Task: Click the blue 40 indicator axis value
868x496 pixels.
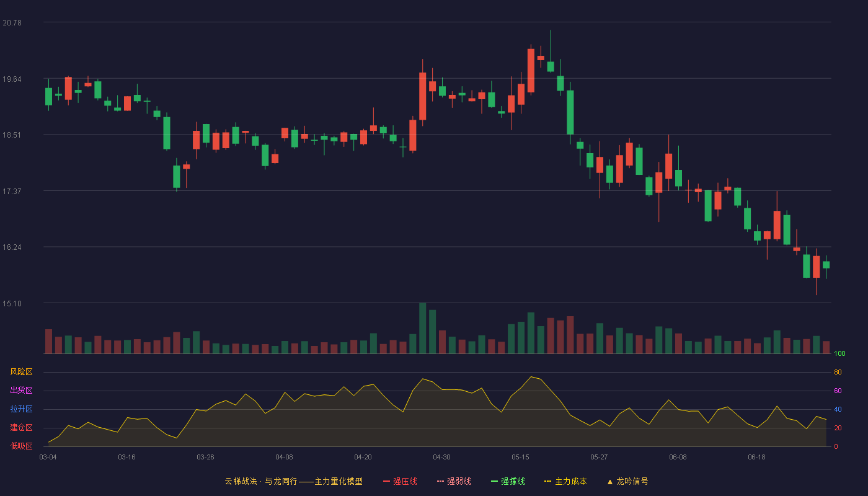Action: click(838, 409)
